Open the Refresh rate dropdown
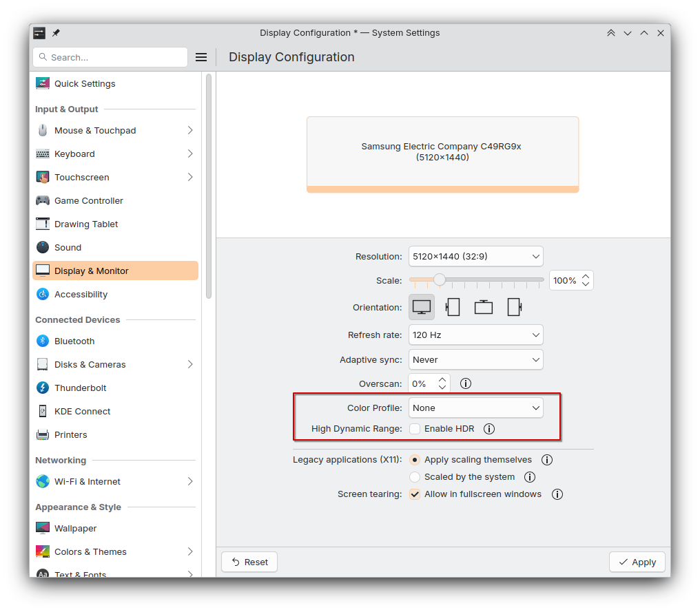Viewport: 700px width, 612px height. (475, 335)
